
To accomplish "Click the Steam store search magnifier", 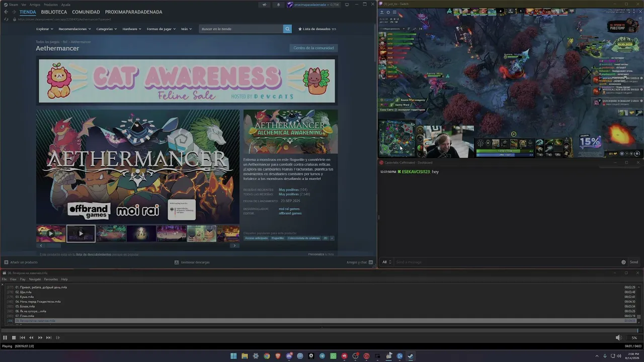I will [x=287, y=29].
